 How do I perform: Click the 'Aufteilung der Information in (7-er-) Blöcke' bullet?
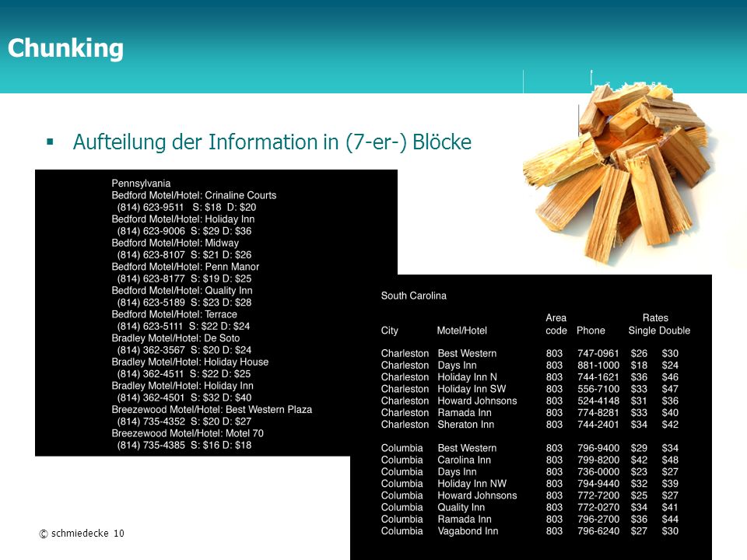272,142
